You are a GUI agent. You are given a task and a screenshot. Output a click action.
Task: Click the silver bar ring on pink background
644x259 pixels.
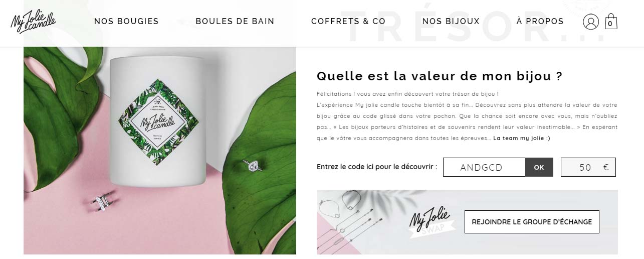[103, 203]
